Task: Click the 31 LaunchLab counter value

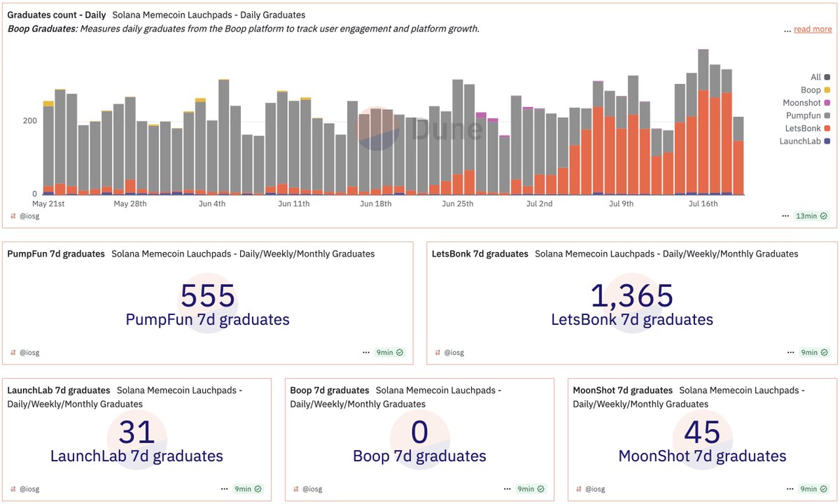Action: tap(136, 433)
